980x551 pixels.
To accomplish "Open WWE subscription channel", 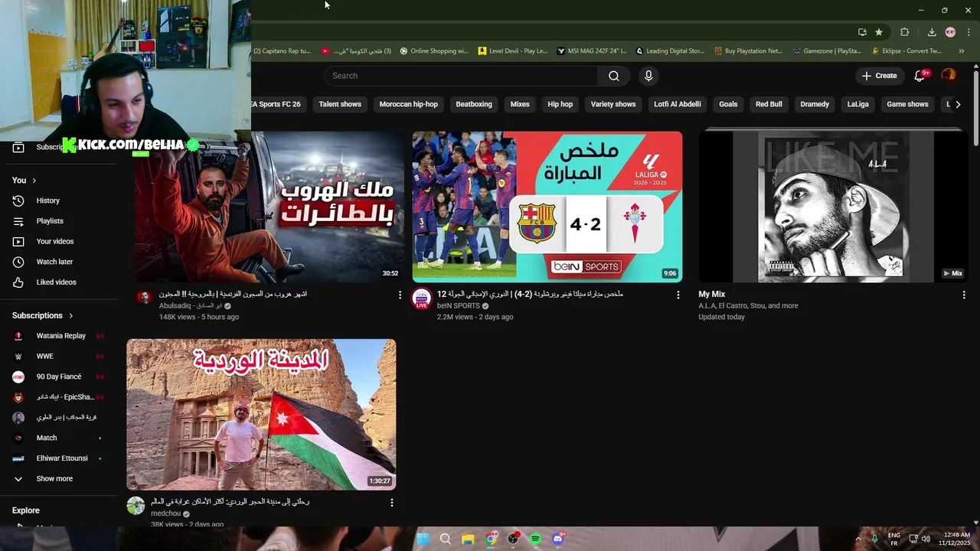I will tap(45, 356).
